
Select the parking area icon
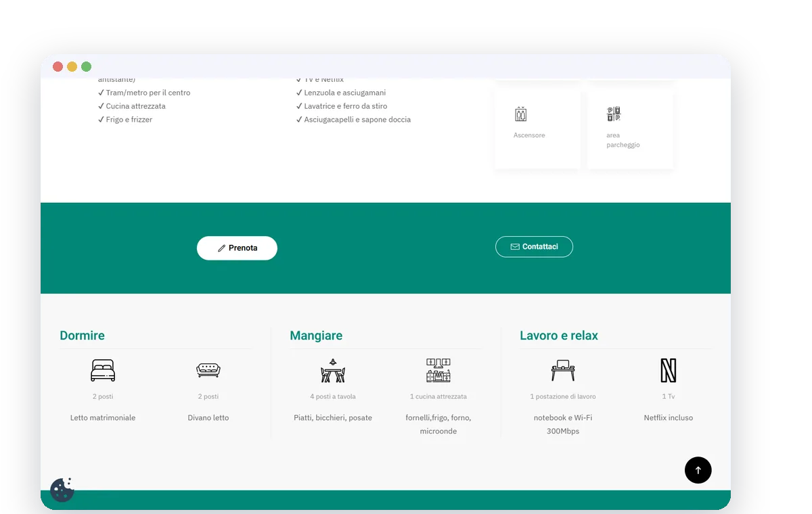click(614, 114)
